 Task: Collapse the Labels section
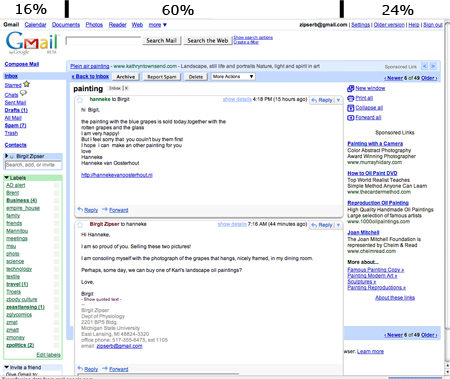[x=6, y=178]
